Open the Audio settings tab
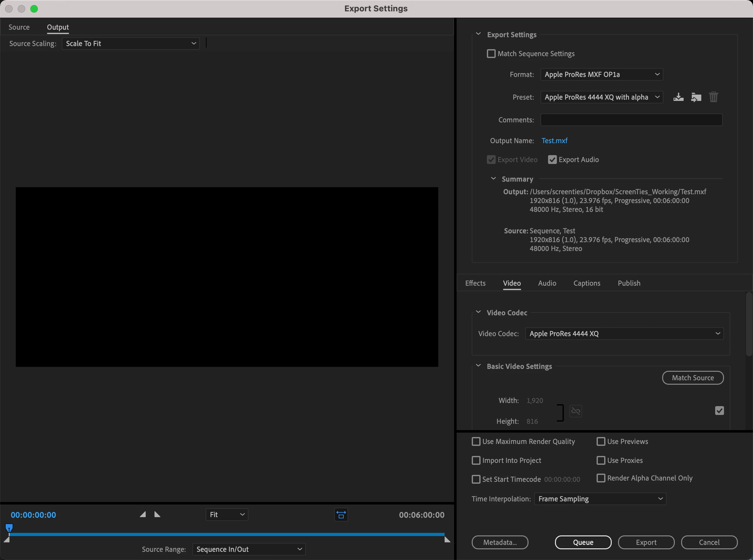This screenshot has height=560, width=753. tap(547, 283)
